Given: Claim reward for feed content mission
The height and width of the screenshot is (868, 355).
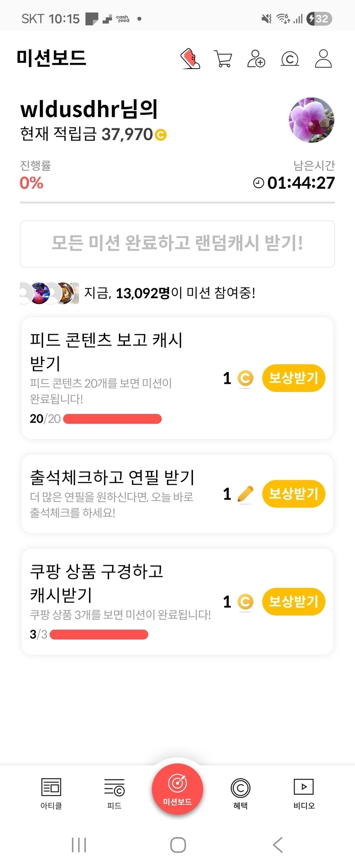Looking at the screenshot, I should click(x=293, y=378).
